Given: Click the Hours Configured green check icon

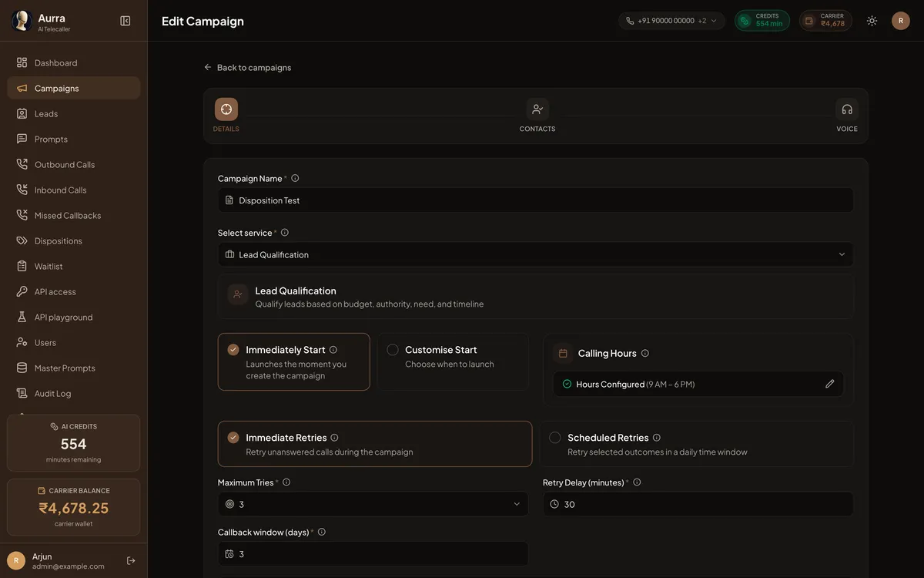Looking at the screenshot, I should click(567, 384).
